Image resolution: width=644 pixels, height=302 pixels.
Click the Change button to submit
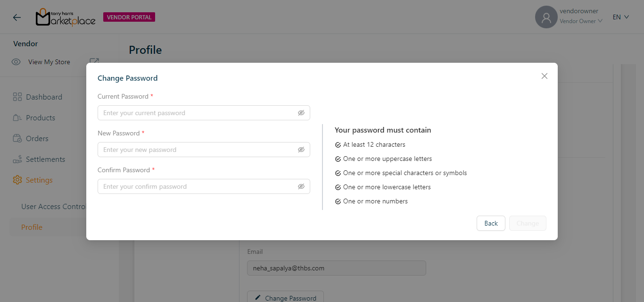pos(527,223)
